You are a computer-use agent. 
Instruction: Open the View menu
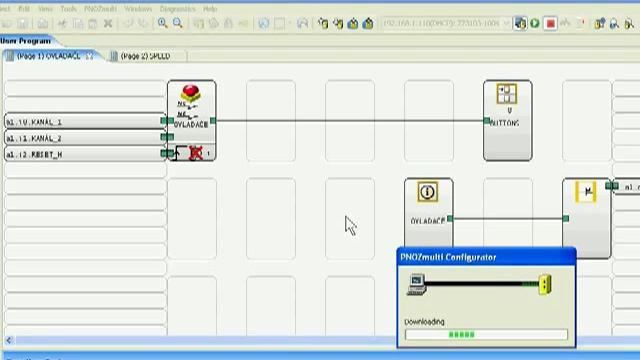[x=45, y=9]
